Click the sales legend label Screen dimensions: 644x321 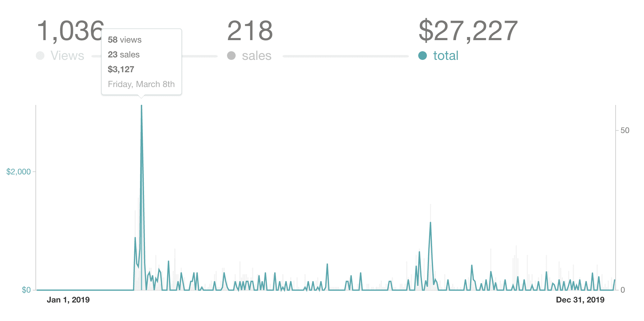pyautogui.click(x=257, y=56)
